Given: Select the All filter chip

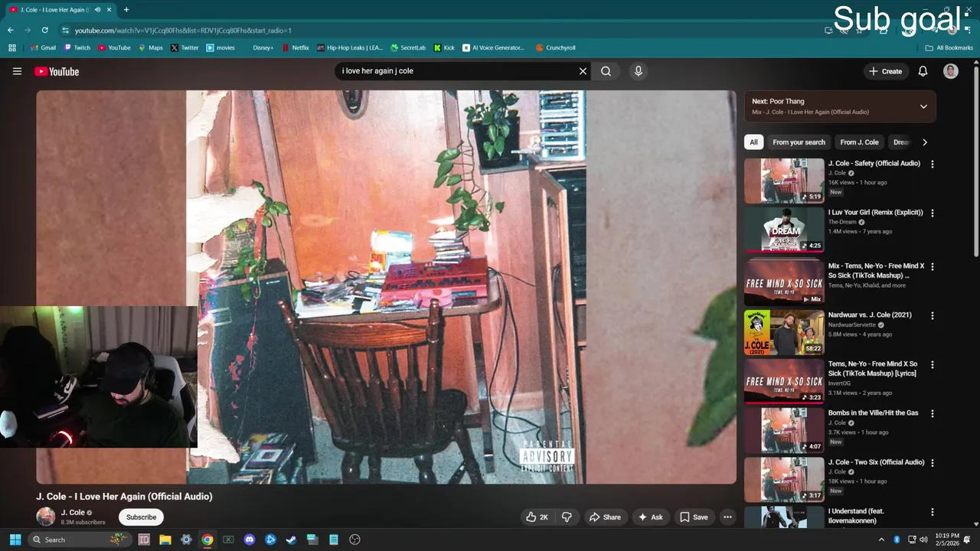Looking at the screenshot, I should pos(753,142).
